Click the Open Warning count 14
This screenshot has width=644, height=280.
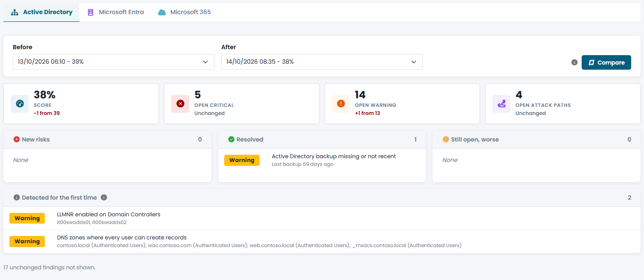pos(360,95)
